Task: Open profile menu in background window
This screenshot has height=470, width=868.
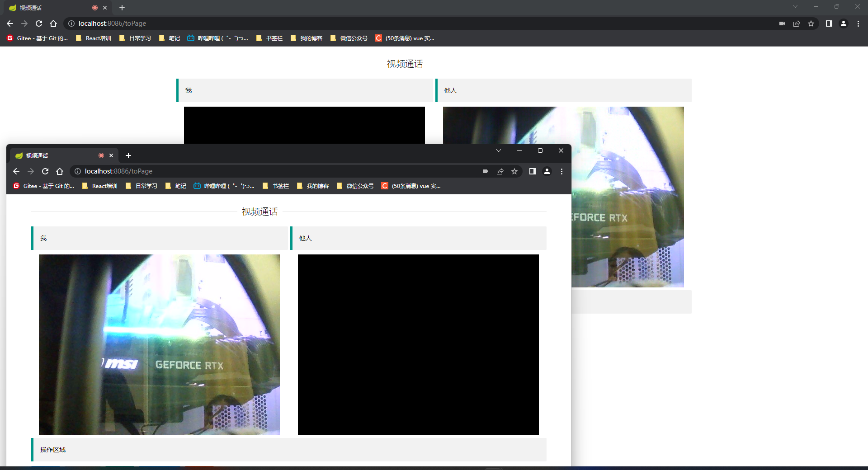Action: (844, 23)
